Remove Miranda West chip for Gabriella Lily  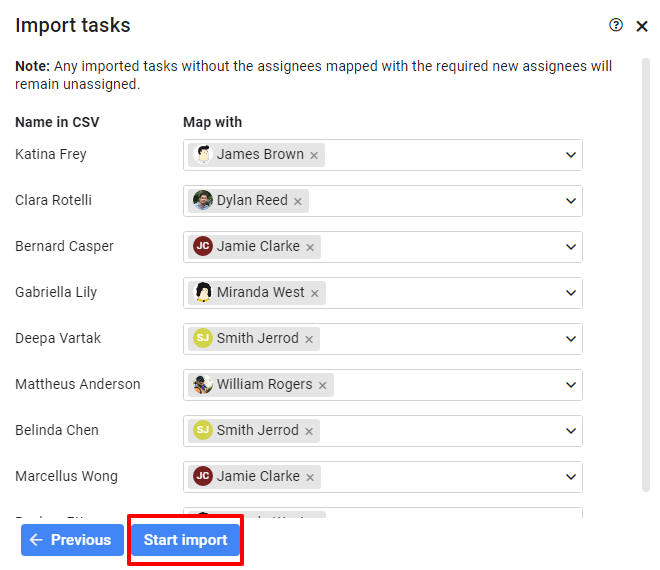coord(314,293)
